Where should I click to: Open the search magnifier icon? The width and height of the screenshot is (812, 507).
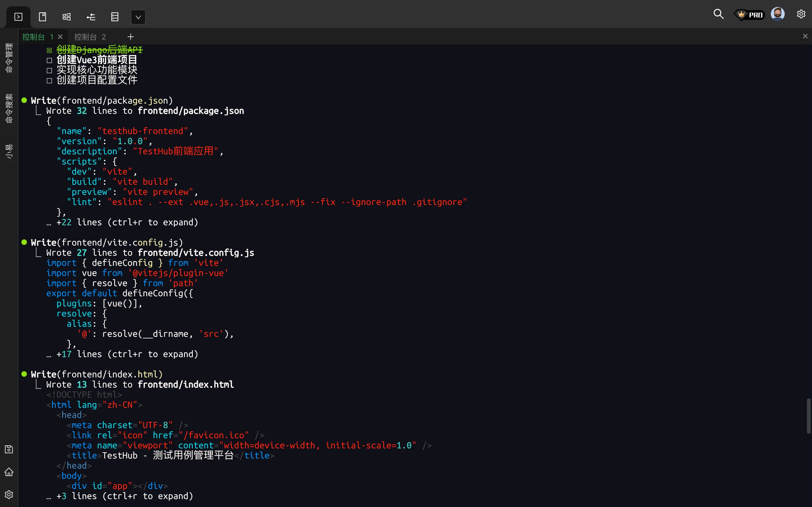pos(718,14)
